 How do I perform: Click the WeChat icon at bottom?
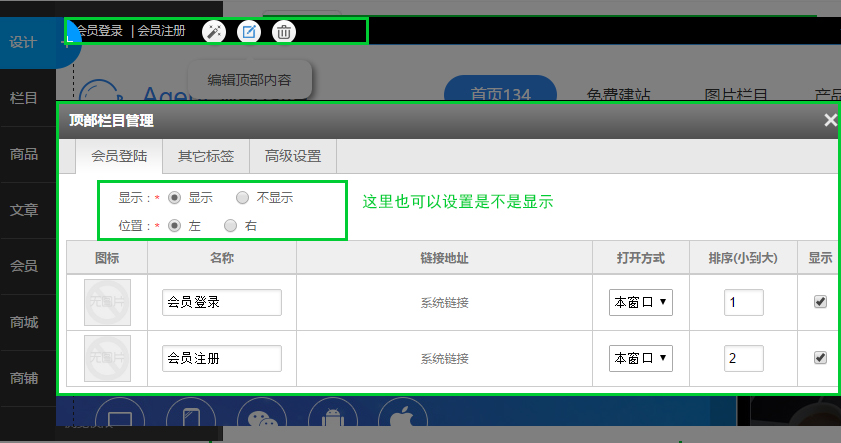pyautogui.click(x=262, y=419)
